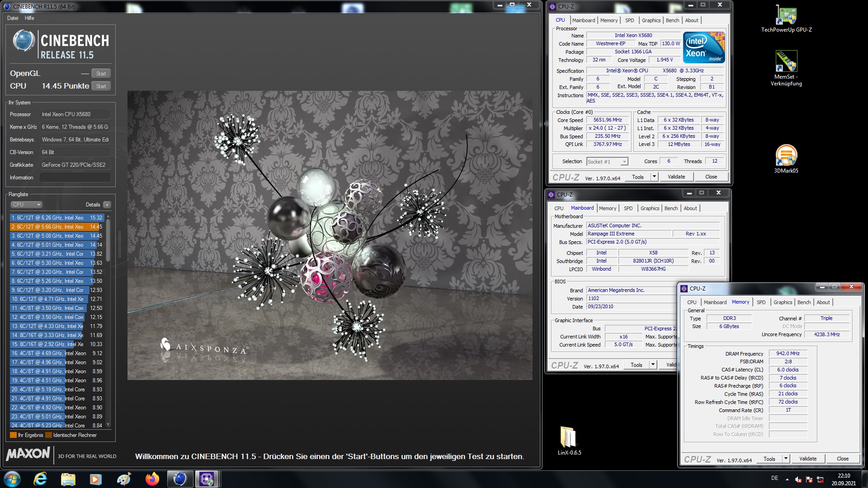Click the Windows Start orb
The width and height of the screenshot is (868, 488).
click(12, 479)
